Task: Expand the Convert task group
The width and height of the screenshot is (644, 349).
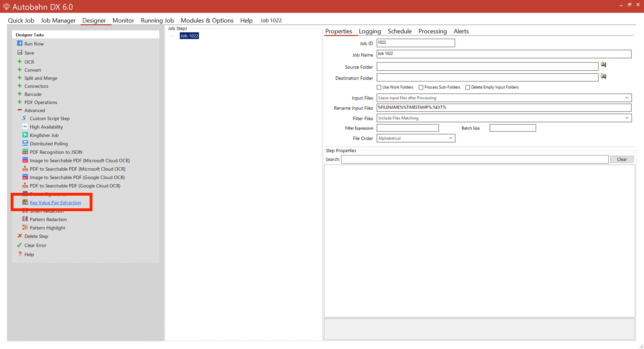Action: click(19, 70)
